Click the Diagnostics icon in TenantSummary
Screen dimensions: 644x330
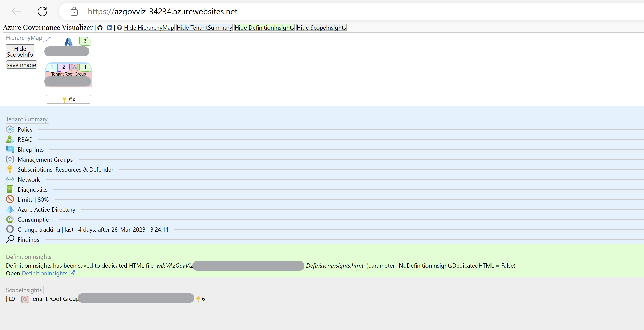pos(10,189)
